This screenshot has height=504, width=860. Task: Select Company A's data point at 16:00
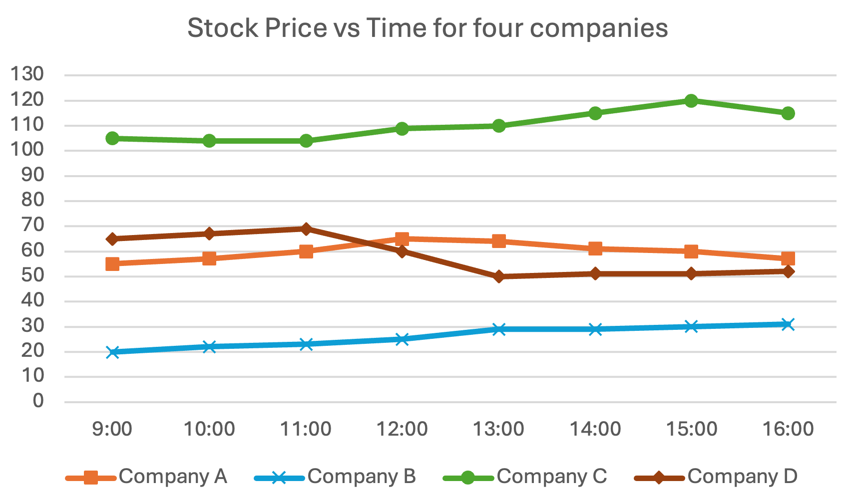(x=788, y=258)
